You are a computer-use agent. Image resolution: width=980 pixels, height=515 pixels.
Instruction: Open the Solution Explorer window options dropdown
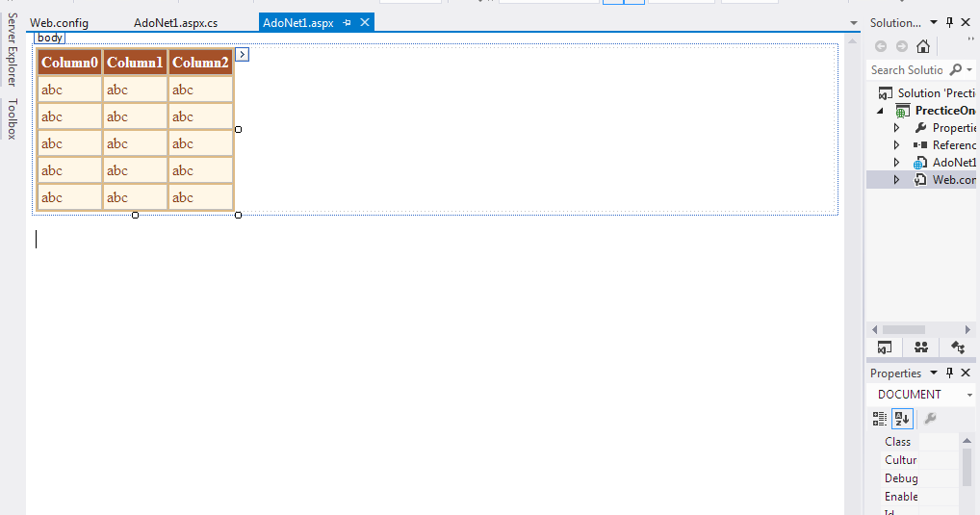(934, 22)
